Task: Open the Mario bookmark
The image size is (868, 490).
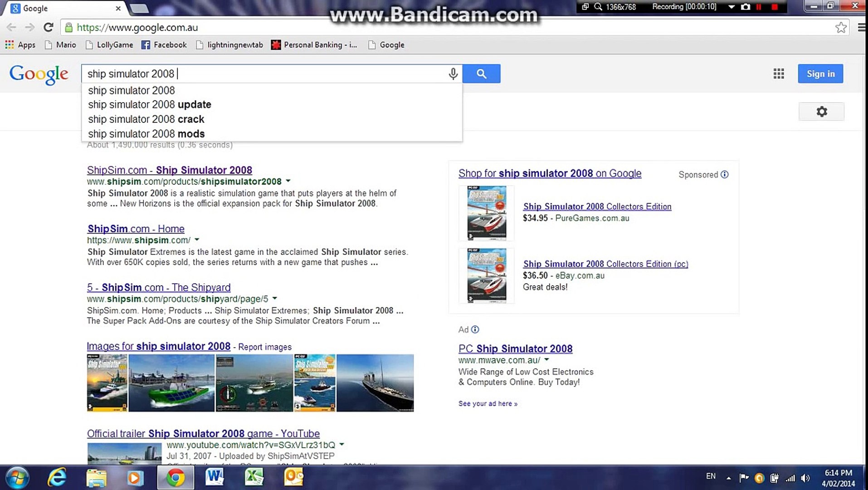Action: [x=60, y=45]
